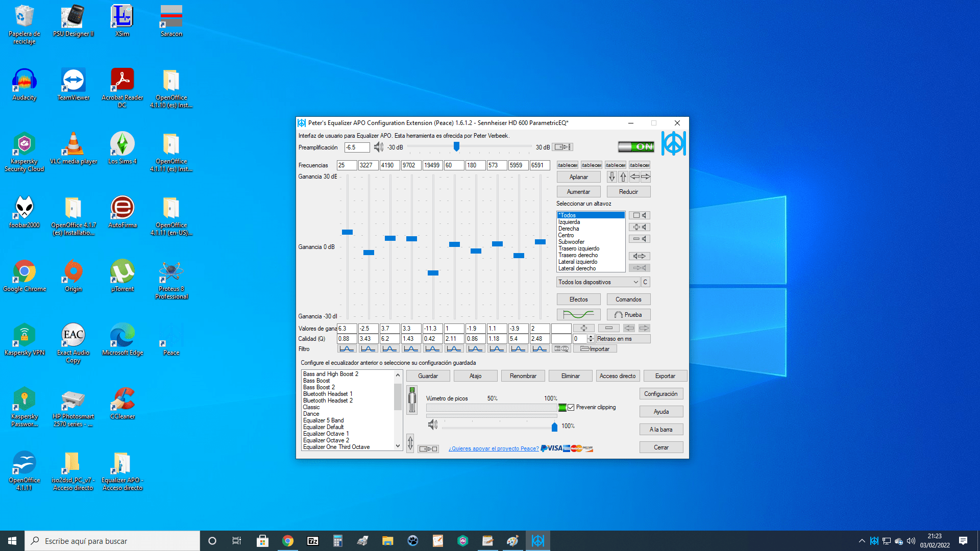This screenshot has height=551, width=980.
Task: Click the down arrow shift-gains button
Action: (x=612, y=177)
